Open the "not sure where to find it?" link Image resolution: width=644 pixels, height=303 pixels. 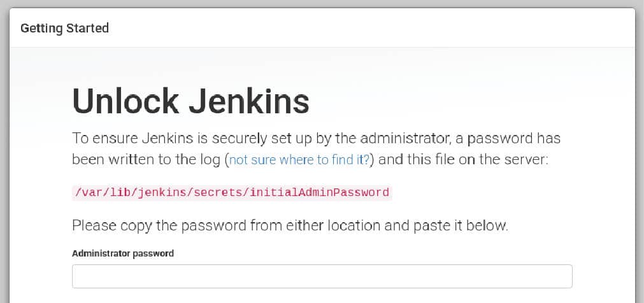click(x=298, y=159)
